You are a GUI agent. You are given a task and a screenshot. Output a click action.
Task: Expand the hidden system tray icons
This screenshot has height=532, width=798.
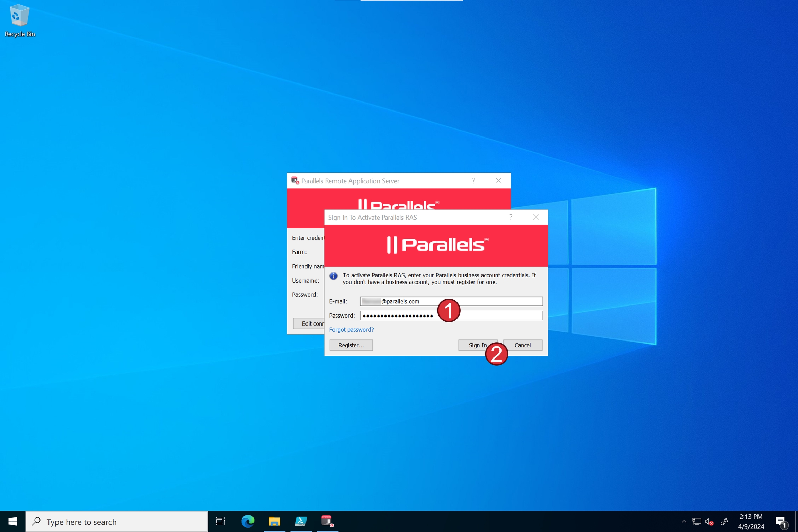pyautogui.click(x=684, y=522)
